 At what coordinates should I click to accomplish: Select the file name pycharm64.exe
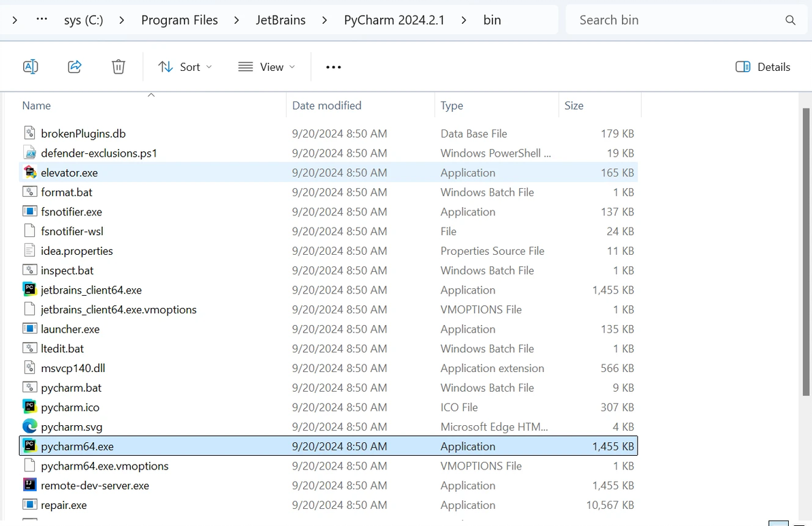(x=77, y=446)
